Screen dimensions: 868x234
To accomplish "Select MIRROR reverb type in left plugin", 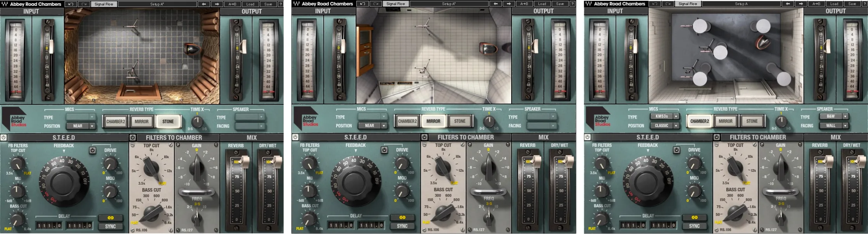I will [x=142, y=122].
